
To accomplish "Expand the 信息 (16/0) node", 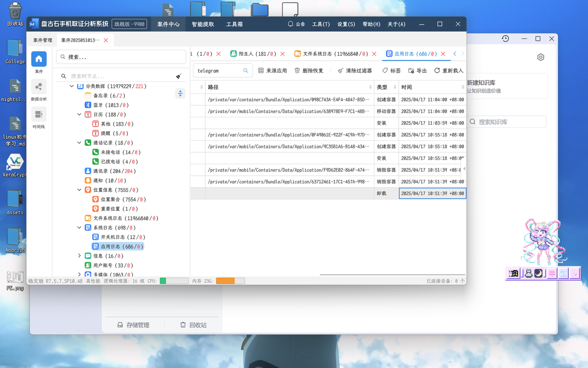I will 79,256.
